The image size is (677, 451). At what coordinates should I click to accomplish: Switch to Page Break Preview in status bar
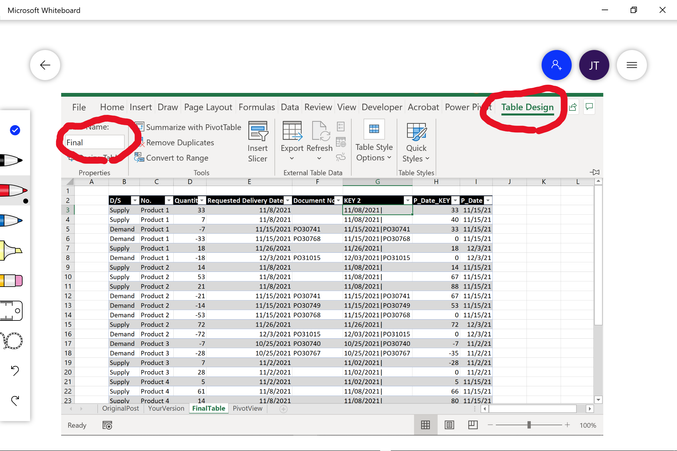[x=473, y=425]
